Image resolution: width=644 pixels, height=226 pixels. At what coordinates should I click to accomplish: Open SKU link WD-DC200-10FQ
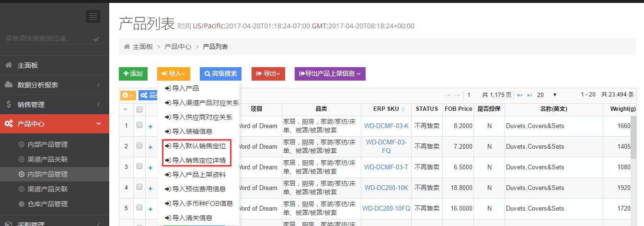coord(386,208)
